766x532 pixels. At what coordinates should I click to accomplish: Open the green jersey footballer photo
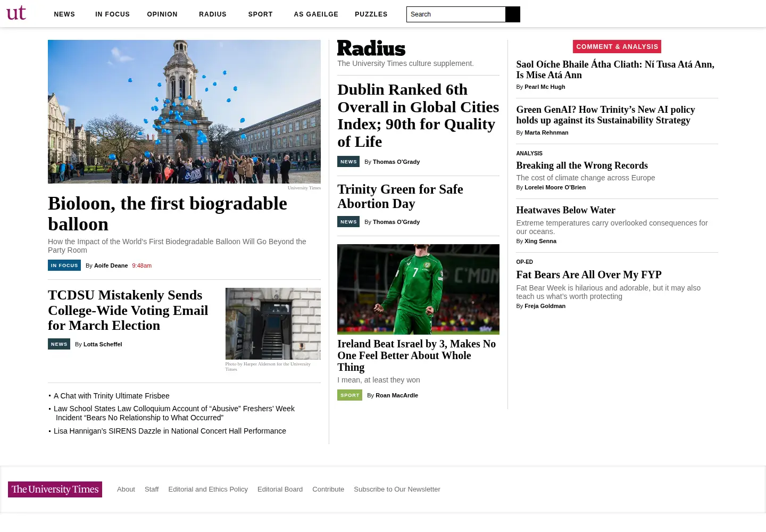418,289
